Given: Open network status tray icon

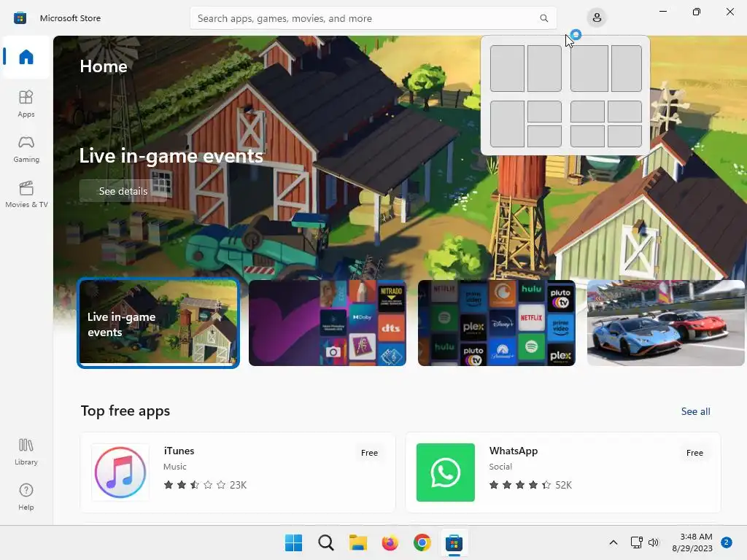Looking at the screenshot, I should 636,542.
